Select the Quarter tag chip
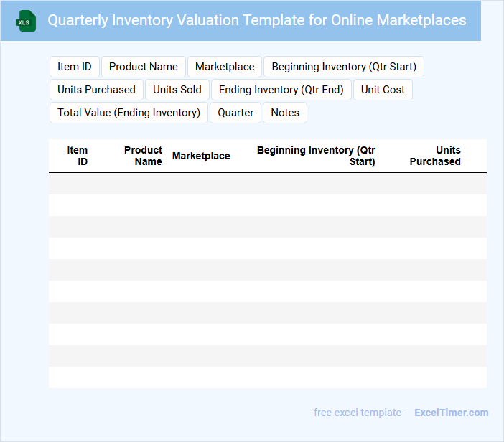This screenshot has width=504, height=442. click(x=235, y=113)
